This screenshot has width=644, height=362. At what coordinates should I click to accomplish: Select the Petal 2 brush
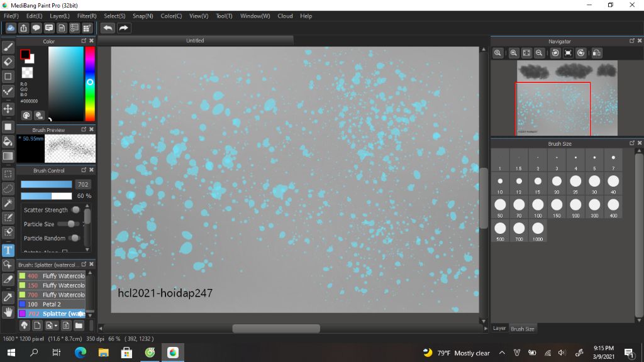coord(52,304)
